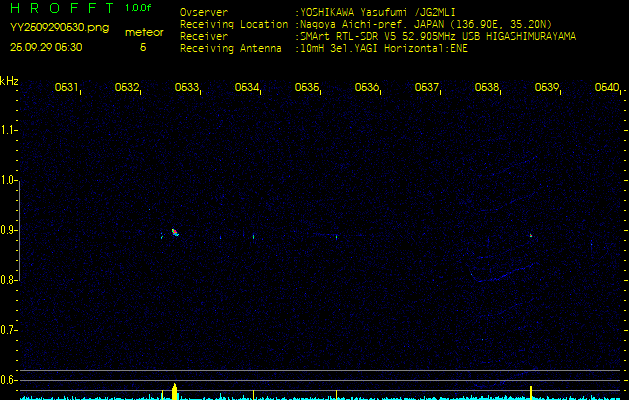629x400 pixels.
Task: Click the 0532 time marker
Action: pos(126,87)
